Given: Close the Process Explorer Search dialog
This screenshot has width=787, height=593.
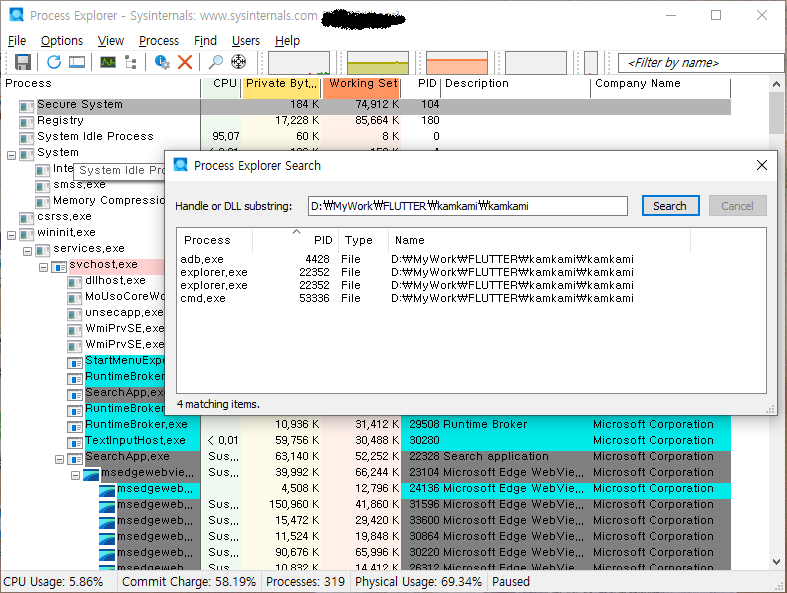Looking at the screenshot, I should [761, 165].
